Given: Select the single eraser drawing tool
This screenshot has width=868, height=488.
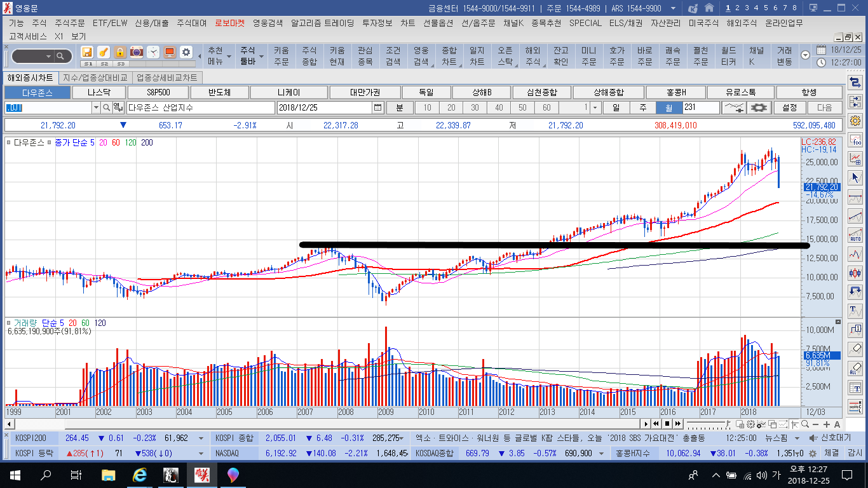Looking at the screenshot, I should 855,348.
